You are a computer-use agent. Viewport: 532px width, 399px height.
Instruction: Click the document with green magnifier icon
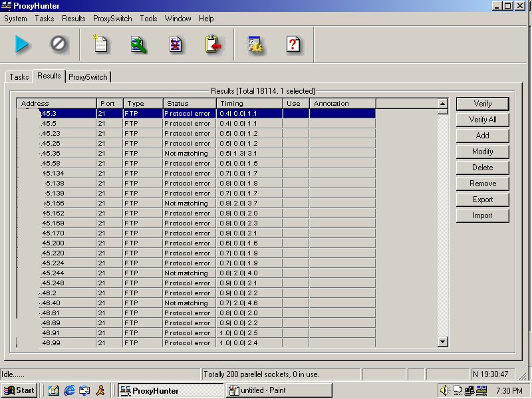(138, 45)
